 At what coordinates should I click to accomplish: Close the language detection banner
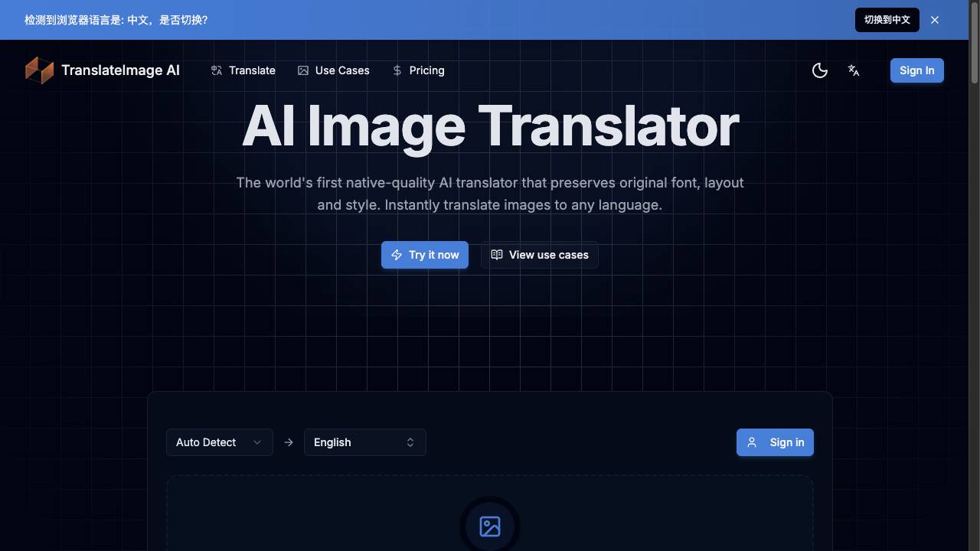click(935, 20)
